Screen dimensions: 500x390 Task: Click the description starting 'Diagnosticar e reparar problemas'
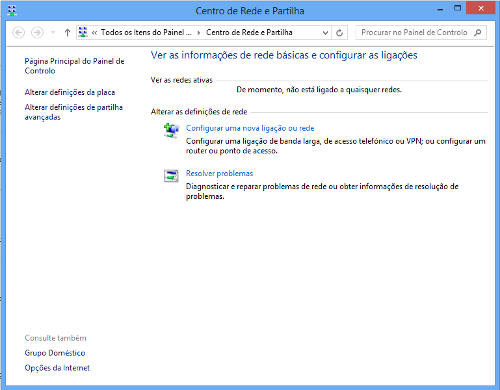coord(322,191)
